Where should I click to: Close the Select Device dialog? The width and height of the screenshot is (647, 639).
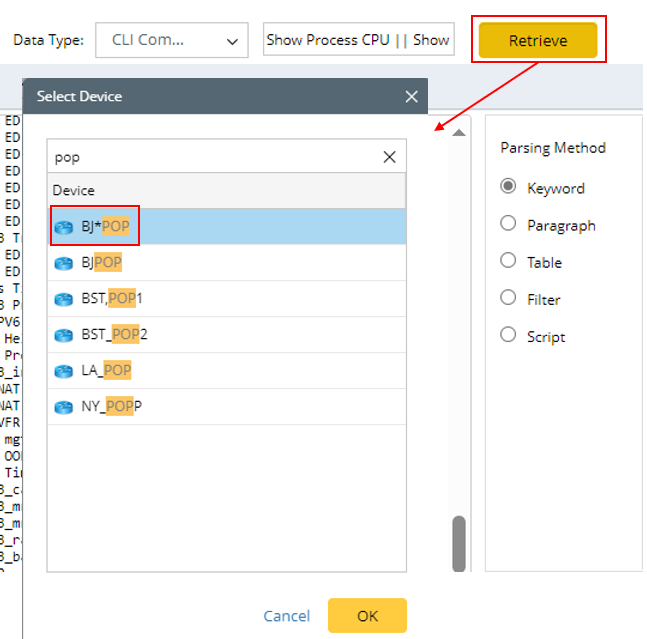[x=411, y=97]
